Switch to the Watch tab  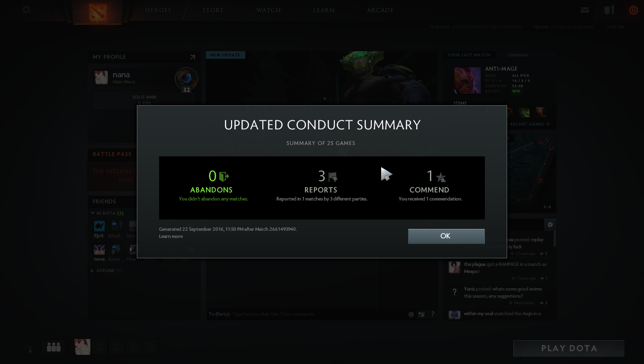(268, 10)
